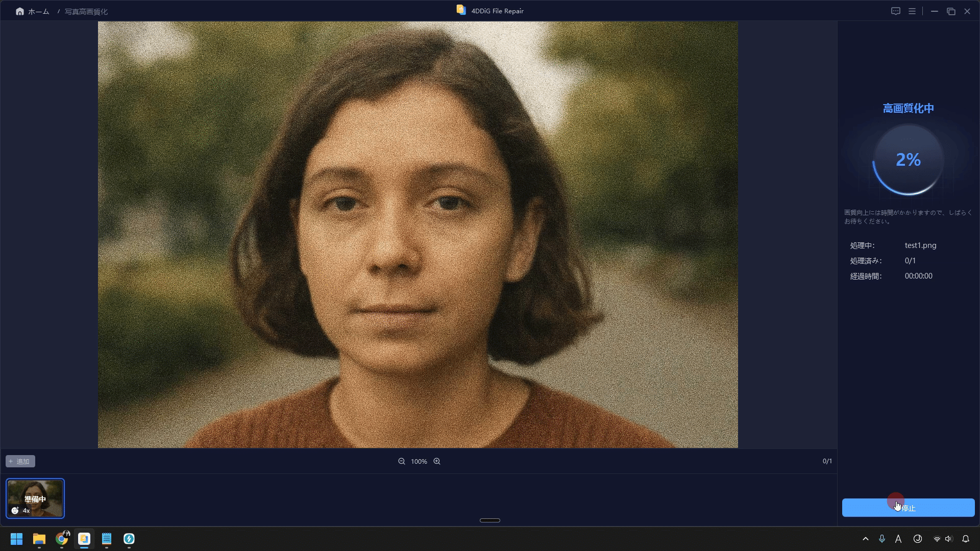This screenshot has width=980, height=551.
Task: Open the feedback message icon
Action: pos(895,11)
